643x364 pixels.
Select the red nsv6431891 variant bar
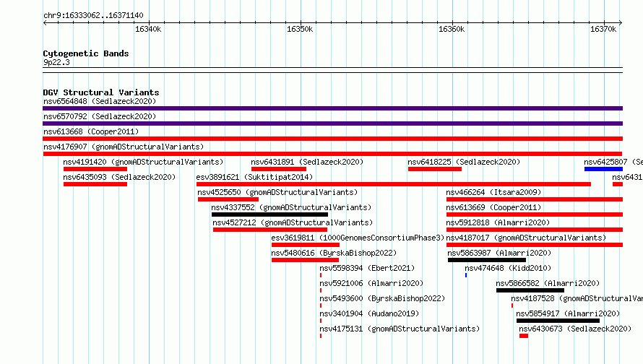pyautogui.click(x=279, y=169)
